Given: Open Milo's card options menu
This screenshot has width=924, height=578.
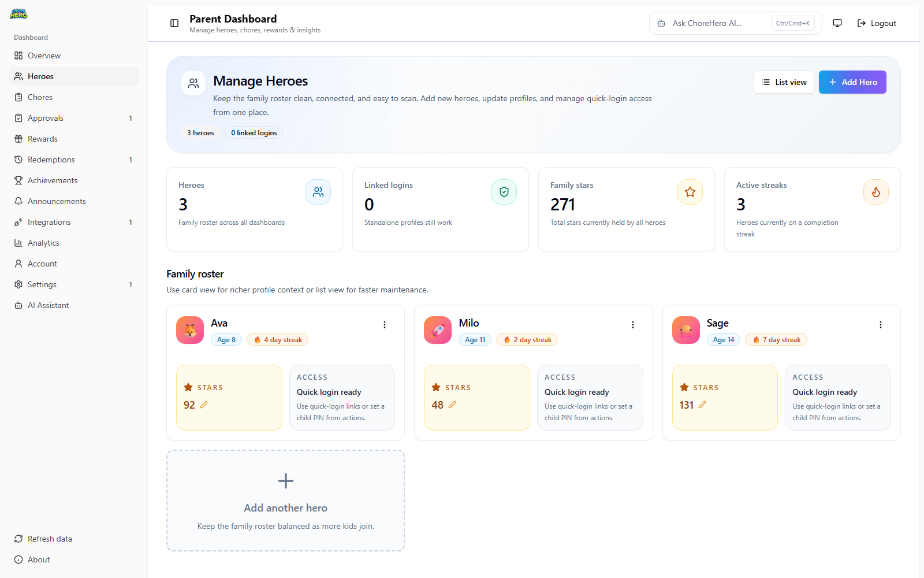Looking at the screenshot, I should [x=632, y=325].
